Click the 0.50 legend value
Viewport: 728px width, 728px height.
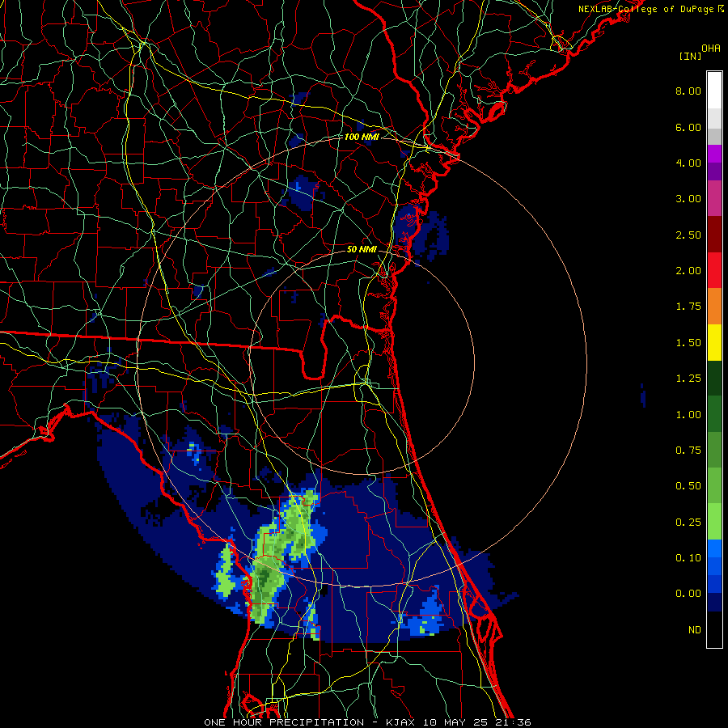tap(688, 486)
